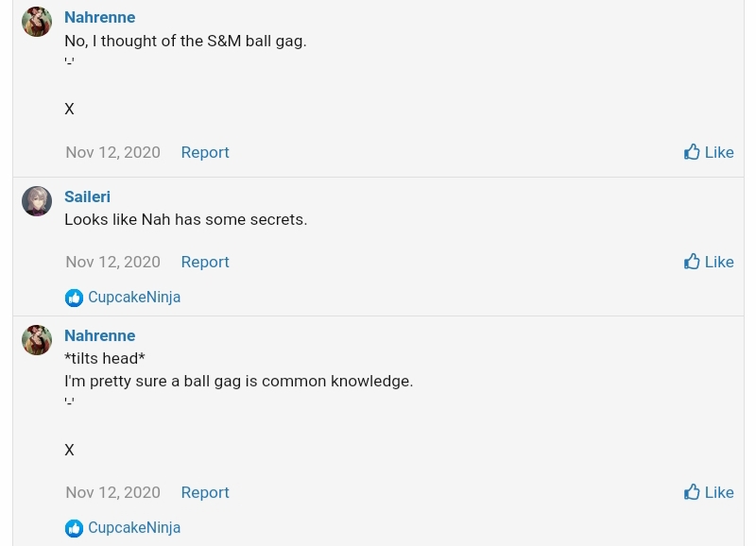Open Nahrenne's username above the S&M comment

99,17
